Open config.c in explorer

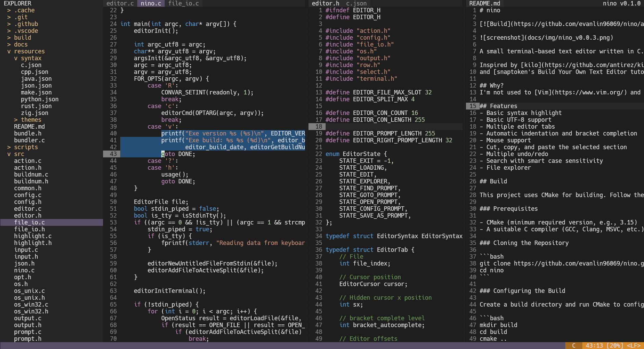pos(28,195)
